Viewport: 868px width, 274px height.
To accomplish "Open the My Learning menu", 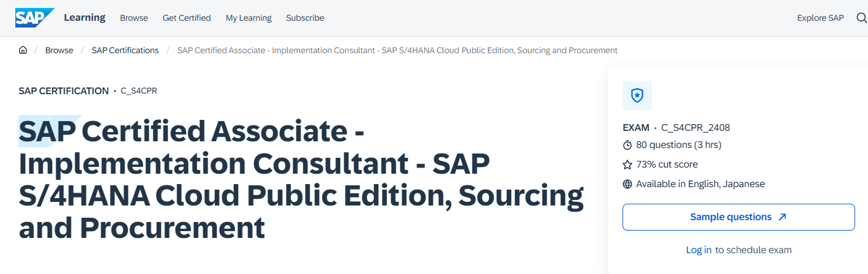I will pos(249,18).
